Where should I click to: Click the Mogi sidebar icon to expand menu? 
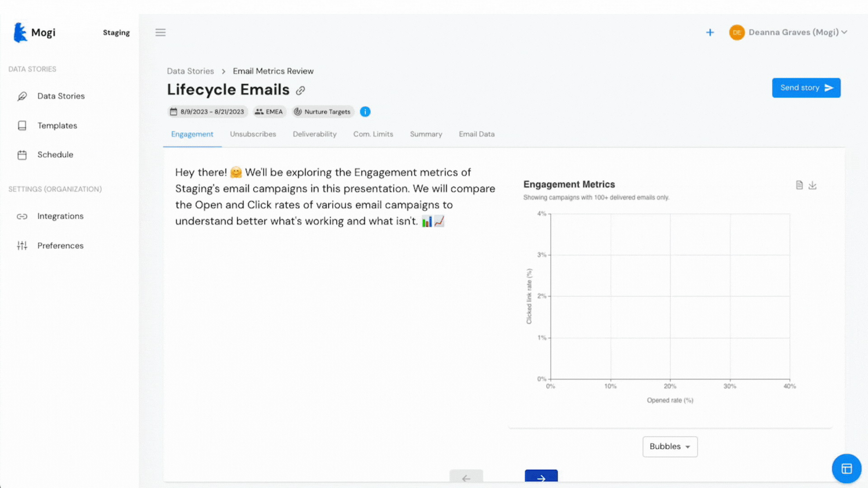pyautogui.click(x=160, y=32)
